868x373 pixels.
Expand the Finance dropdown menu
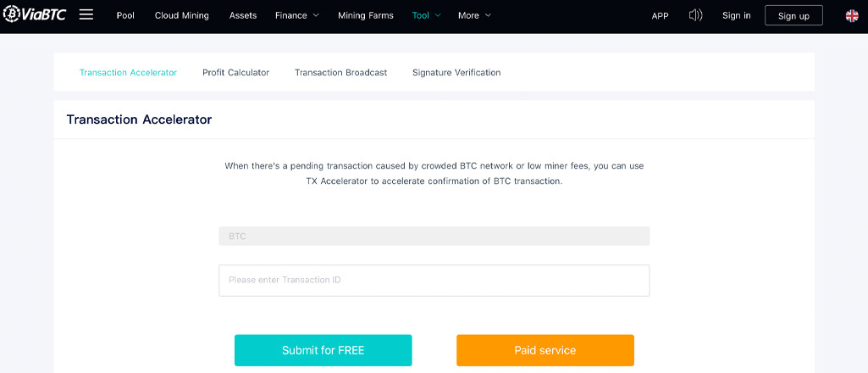(296, 15)
